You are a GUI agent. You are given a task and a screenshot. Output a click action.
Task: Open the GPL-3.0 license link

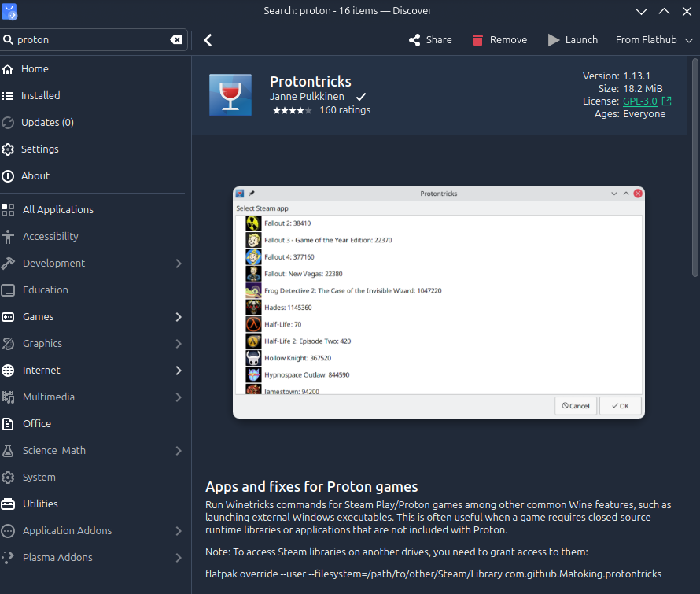(639, 101)
